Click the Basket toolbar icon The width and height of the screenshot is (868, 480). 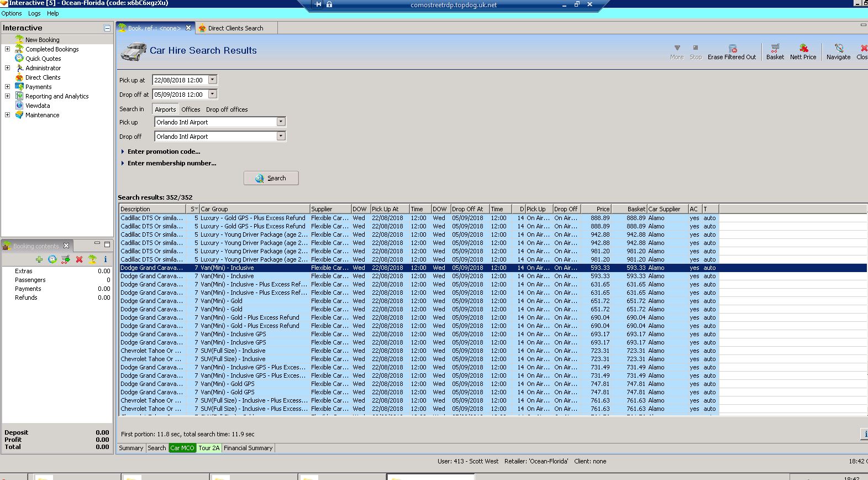(x=775, y=49)
